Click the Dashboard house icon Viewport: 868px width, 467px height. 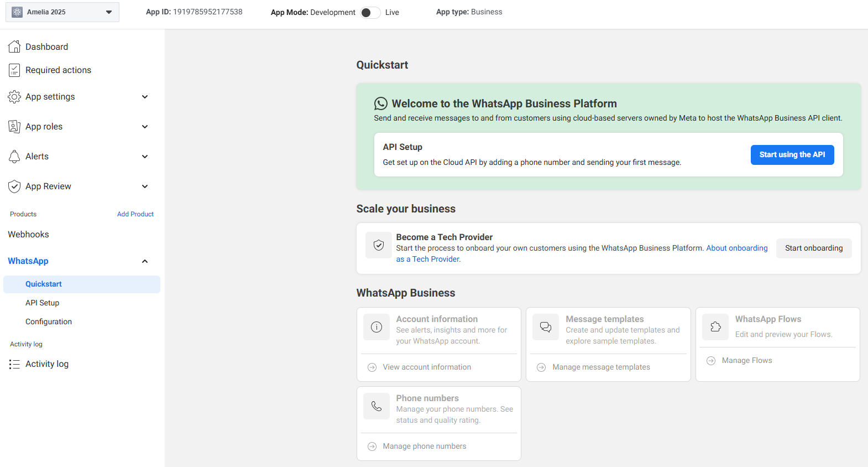[14, 47]
